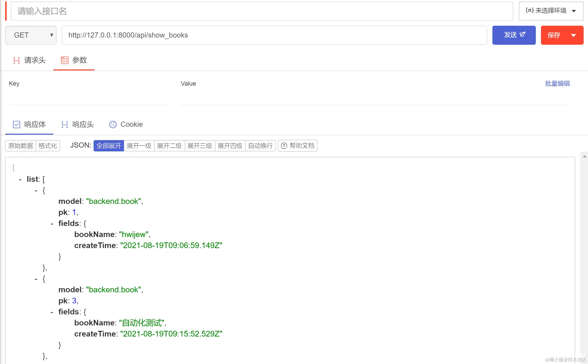Click the H icon beside 请求头
The width and height of the screenshot is (588, 364).
(16, 60)
